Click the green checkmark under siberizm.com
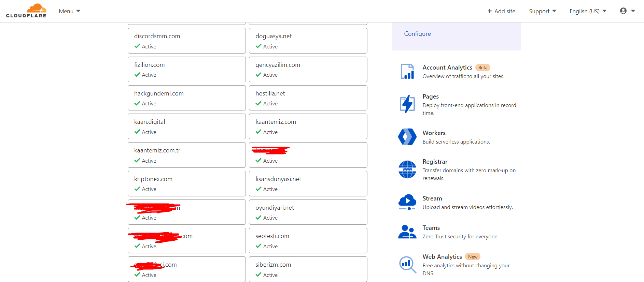The image size is (644, 282). coord(258,274)
